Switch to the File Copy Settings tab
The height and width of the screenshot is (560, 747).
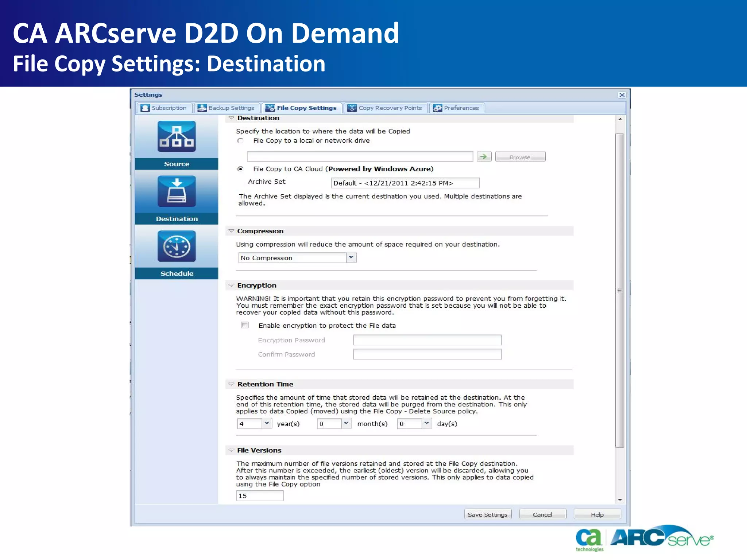click(302, 108)
